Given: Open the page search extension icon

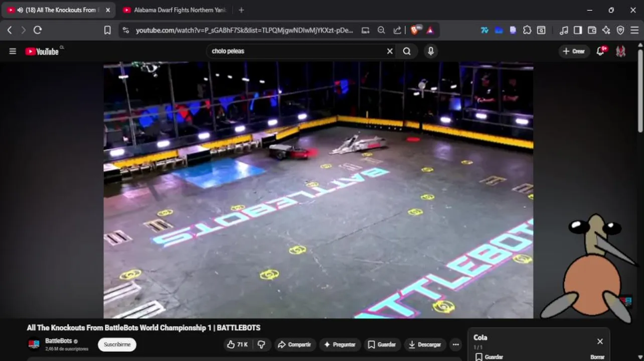Looking at the screenshot, I should (541, 30).
